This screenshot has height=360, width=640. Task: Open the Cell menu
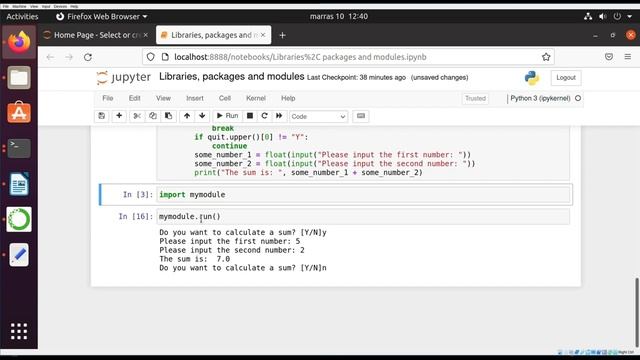225,98
